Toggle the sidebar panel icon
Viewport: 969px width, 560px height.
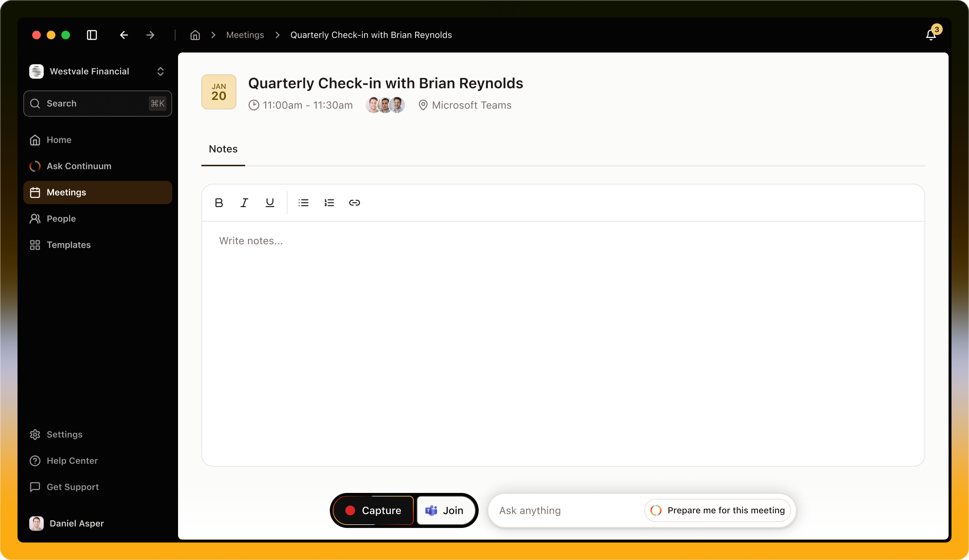(x=92, y=35)
